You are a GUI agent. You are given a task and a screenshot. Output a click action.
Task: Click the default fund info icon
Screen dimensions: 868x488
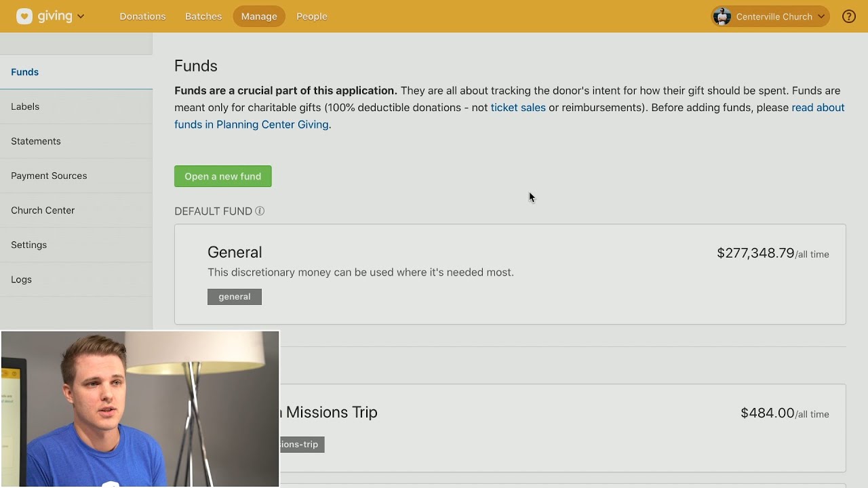pos(260,211)
